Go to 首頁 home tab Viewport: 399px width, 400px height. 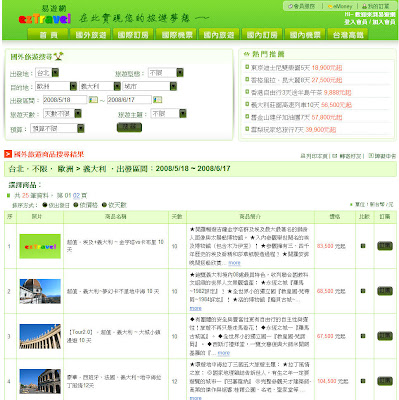pyautogui.click(x=48, y=35)
